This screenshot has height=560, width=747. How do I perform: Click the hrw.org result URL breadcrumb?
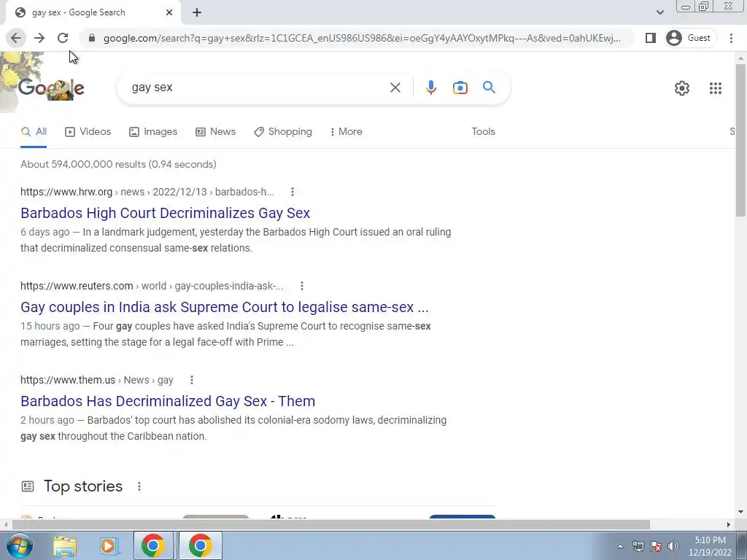point(147,192)
